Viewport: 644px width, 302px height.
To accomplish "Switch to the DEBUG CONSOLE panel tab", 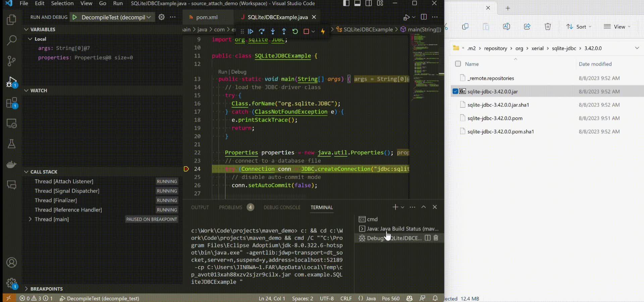I will pos(282,207).
